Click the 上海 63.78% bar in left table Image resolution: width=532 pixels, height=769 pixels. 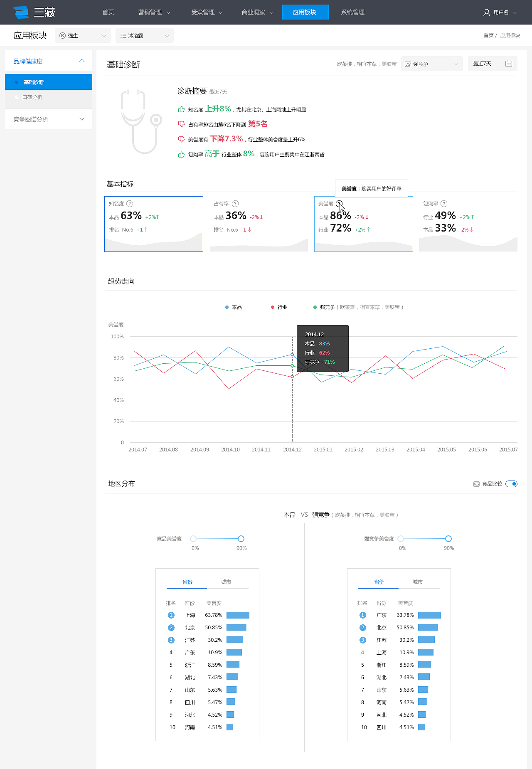(238, 615)
